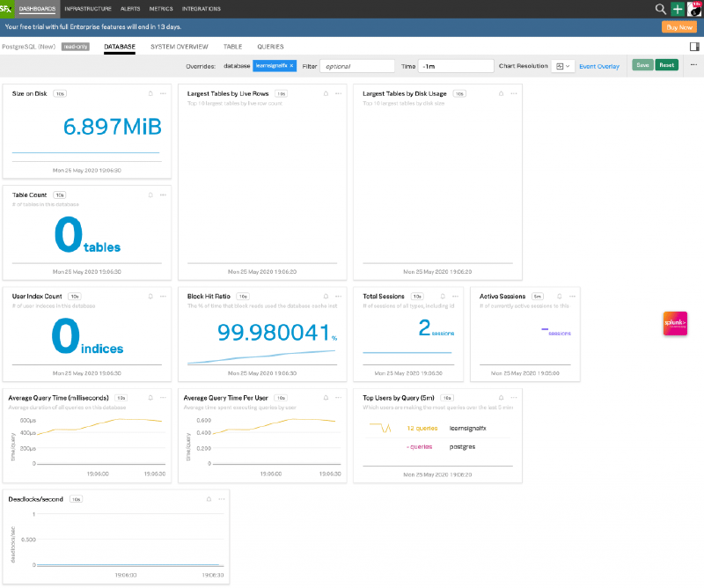704x588 pixels.
Task: Click the '0 tables' Table Count value
Action: [x=87, y=235]
